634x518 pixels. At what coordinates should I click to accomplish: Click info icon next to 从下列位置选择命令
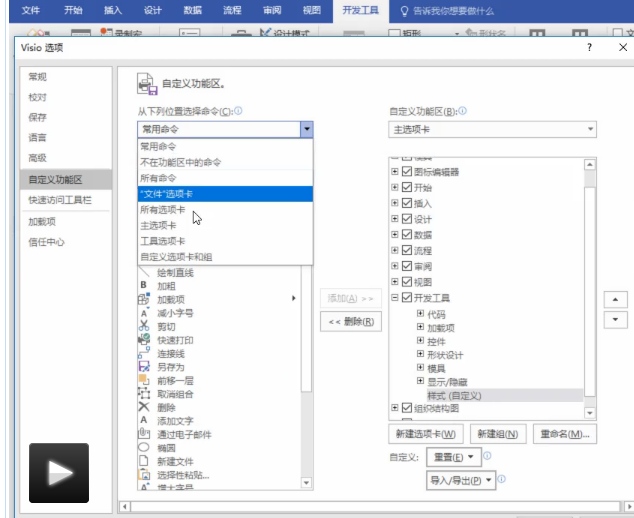[x=238, y=110]
